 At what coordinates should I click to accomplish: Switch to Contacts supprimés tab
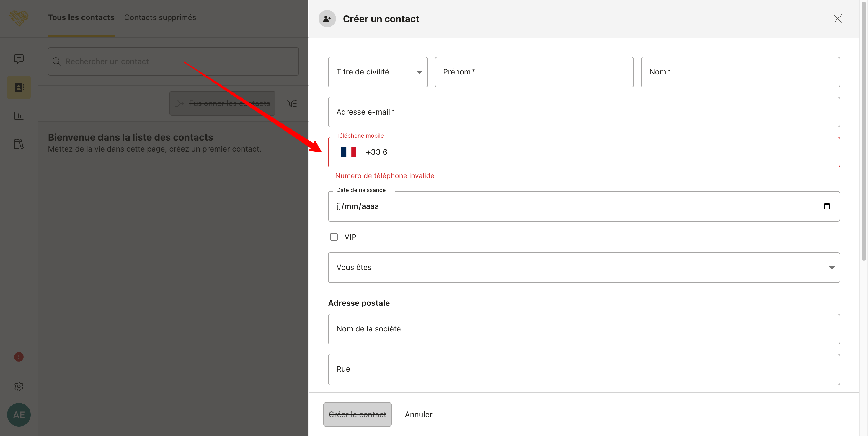click(x=160, y=17)
